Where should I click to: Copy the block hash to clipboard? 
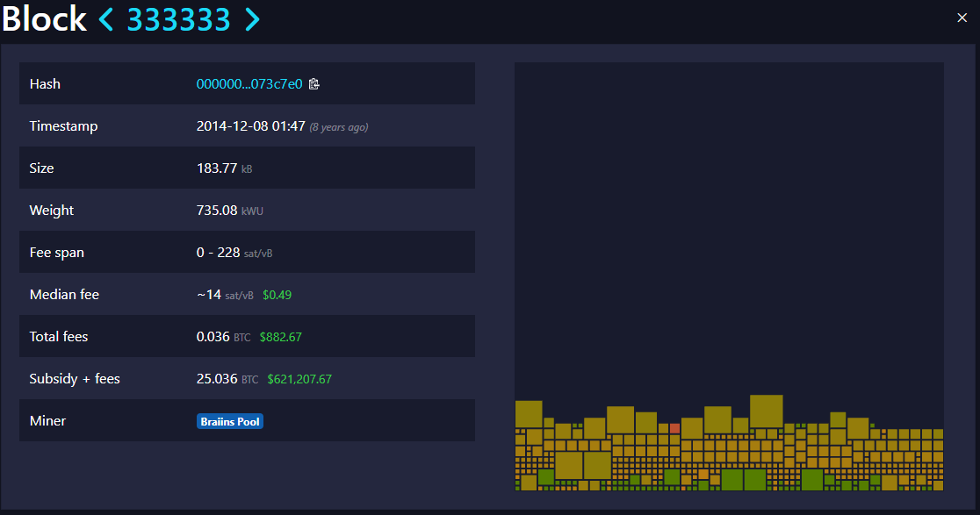(314, 84)
